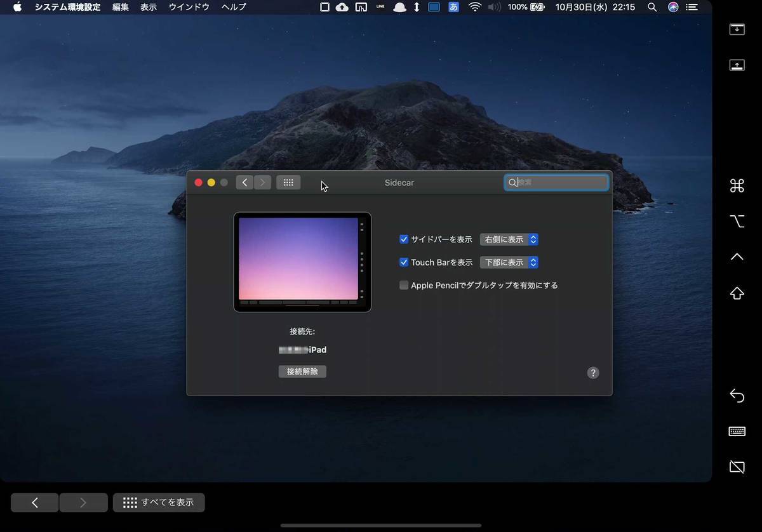
Task: Open the ウインドウ menu
Action: click(x=189, y=7)
